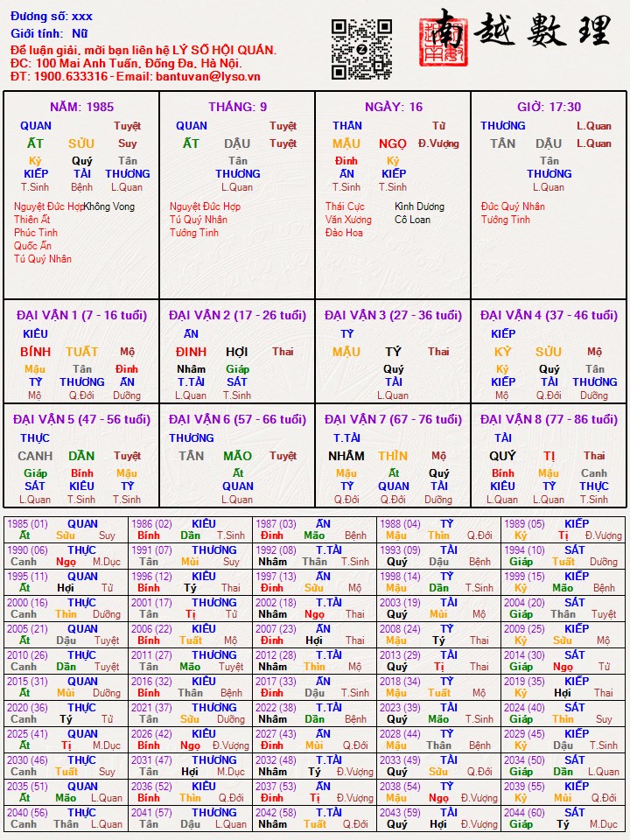Click the 'NĂM: 1985' column header
The width and height of the screenshot is (630, 840).
81,107
